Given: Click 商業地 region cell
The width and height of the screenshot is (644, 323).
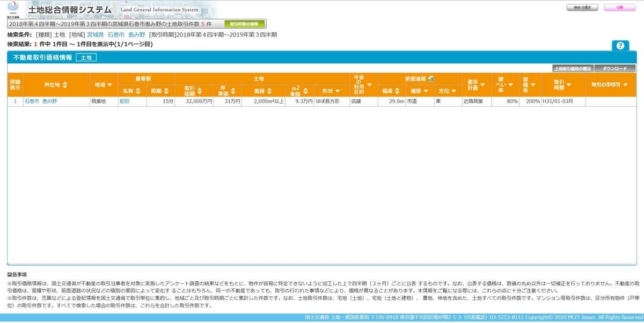Looking at the screenshot, I should pos(104,101).
